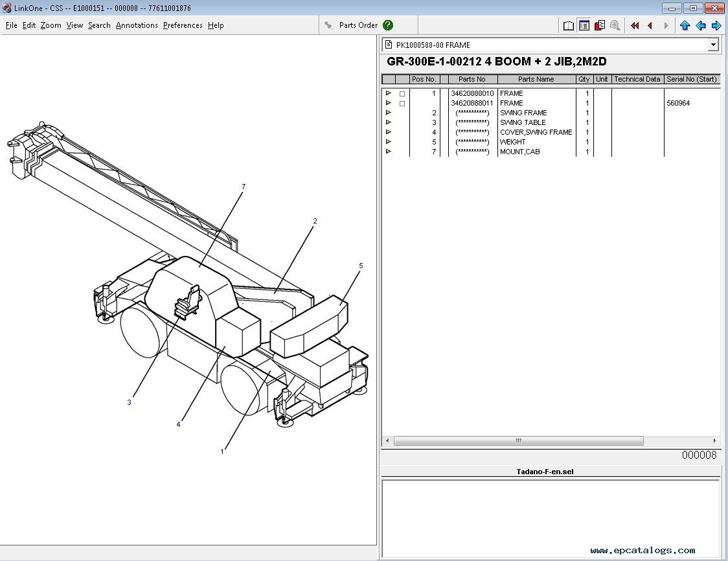Open the Annotations menu
The width and height of the screenshot is (728, 561).
click(x=137, y=25)
